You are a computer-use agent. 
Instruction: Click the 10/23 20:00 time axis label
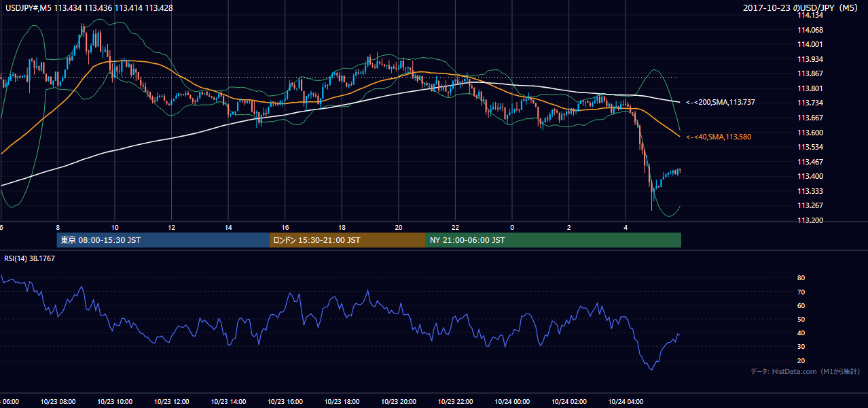(x=399, y=402)
